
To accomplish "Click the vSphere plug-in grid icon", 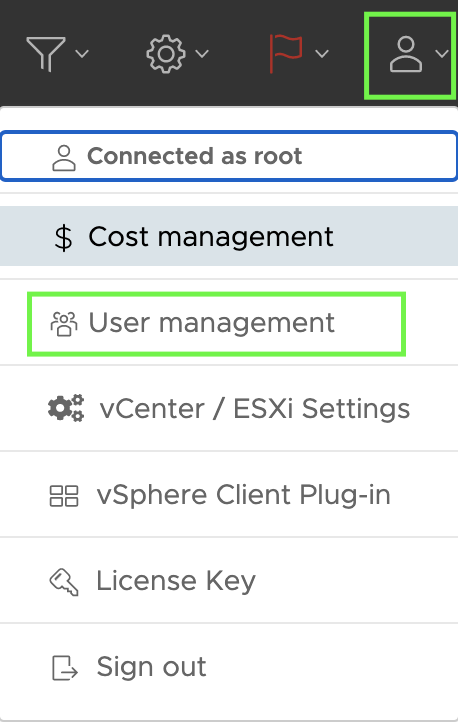I will [64, 496].
